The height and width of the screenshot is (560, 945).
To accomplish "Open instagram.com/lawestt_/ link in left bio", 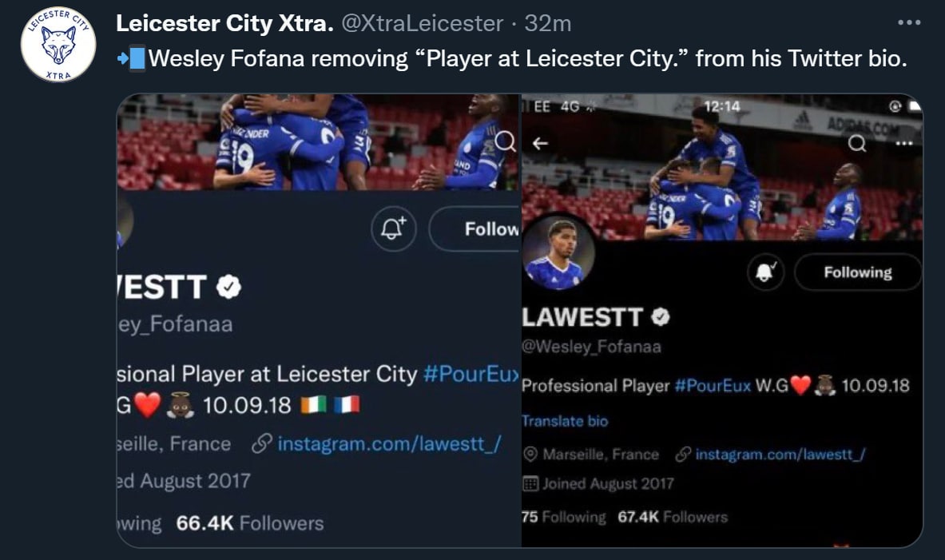I will click(388, 444).
